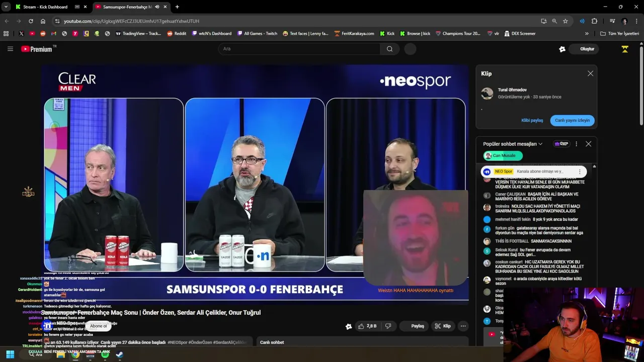Open wtcN's Dashboard bookmark
This screenshot has width=644, height=362.
coord(212,34)
